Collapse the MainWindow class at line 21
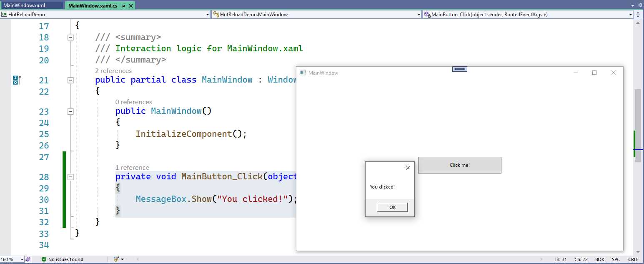The height and width of the screenshot is (264, 644). (x=71, y=80)
